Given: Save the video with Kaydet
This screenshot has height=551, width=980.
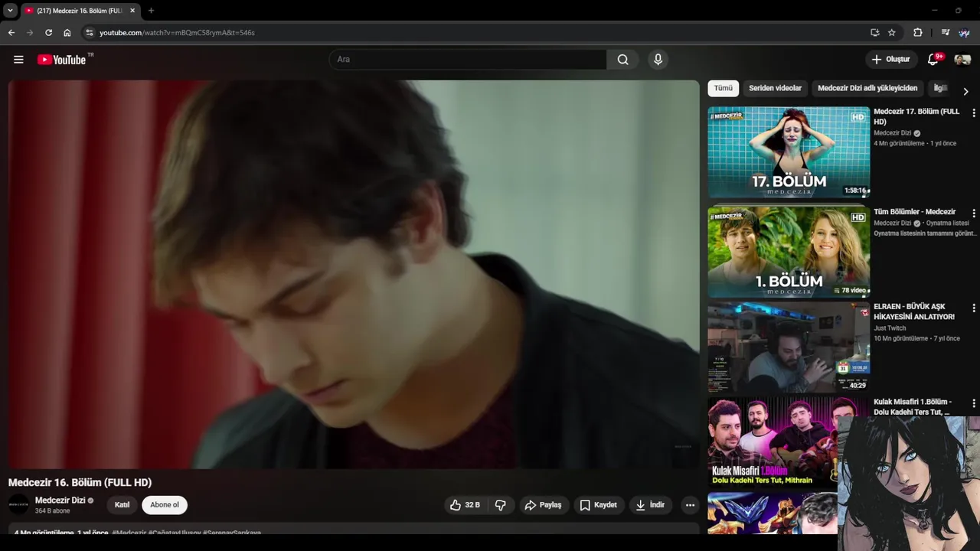Looking at the screenshot, I should click(x=598, y=505).
